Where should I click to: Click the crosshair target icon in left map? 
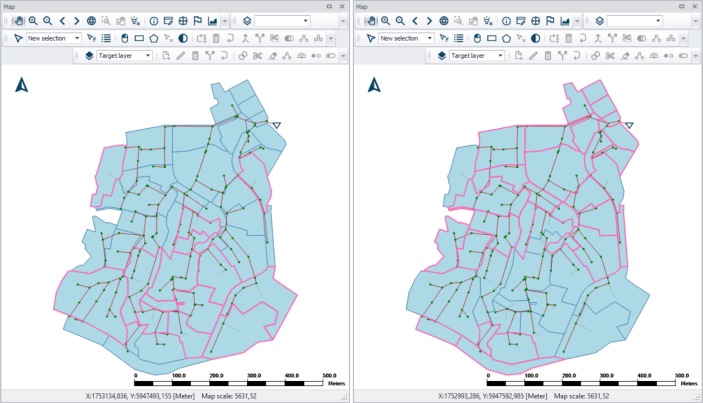(183, 21)
